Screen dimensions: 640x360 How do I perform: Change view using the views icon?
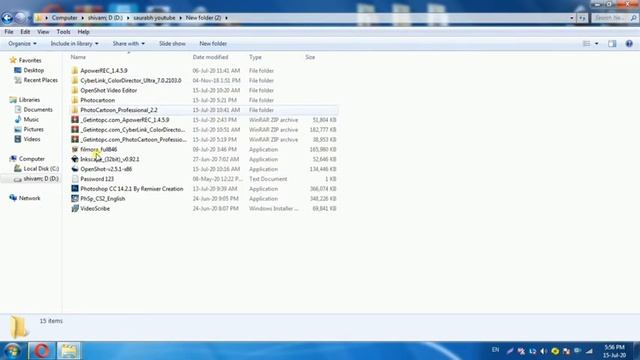587,44
